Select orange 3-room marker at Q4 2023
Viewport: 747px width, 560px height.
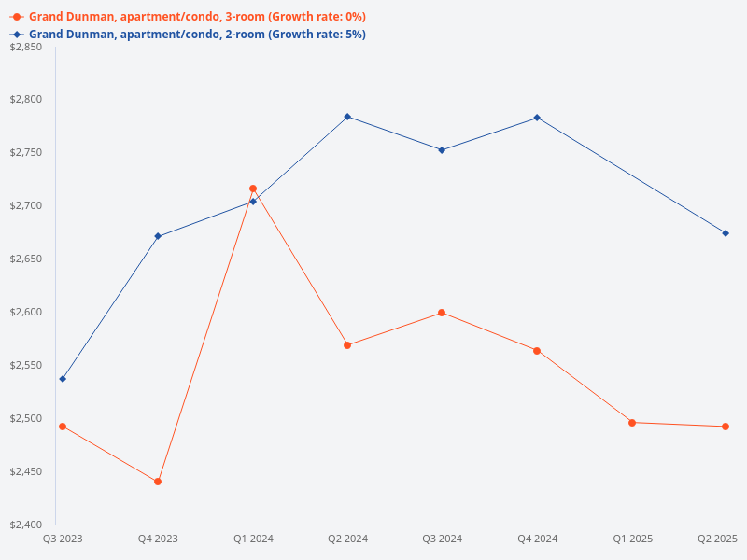158,482
